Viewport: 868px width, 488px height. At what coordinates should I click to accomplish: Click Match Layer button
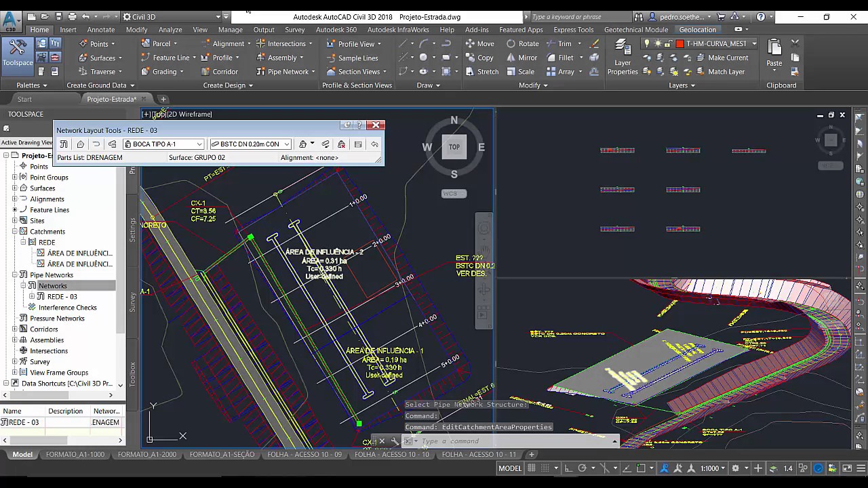[719, 71]
